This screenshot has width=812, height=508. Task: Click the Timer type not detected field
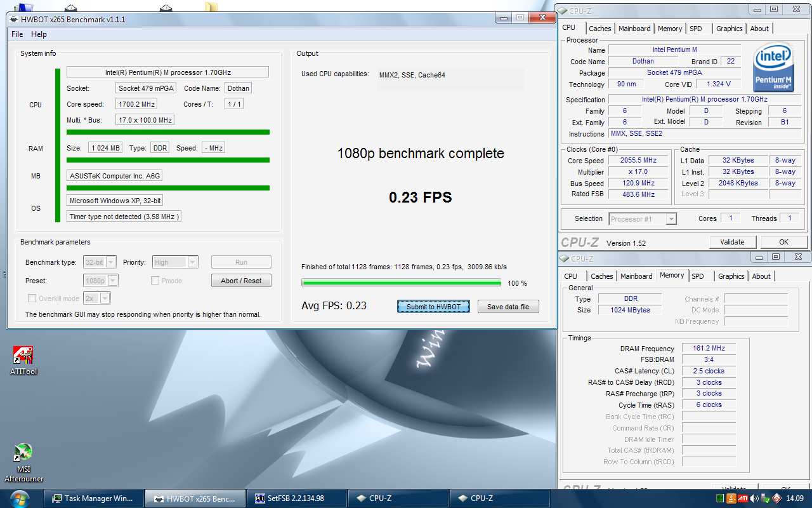[124, 217]
